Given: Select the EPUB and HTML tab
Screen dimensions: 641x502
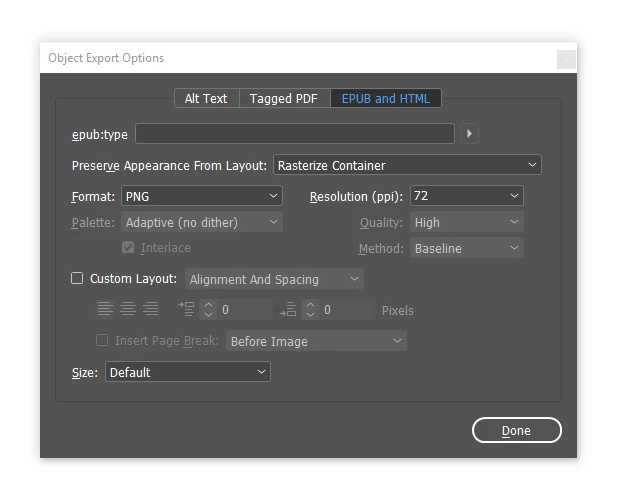Looking at the screenshot, I should click(385, 99).
